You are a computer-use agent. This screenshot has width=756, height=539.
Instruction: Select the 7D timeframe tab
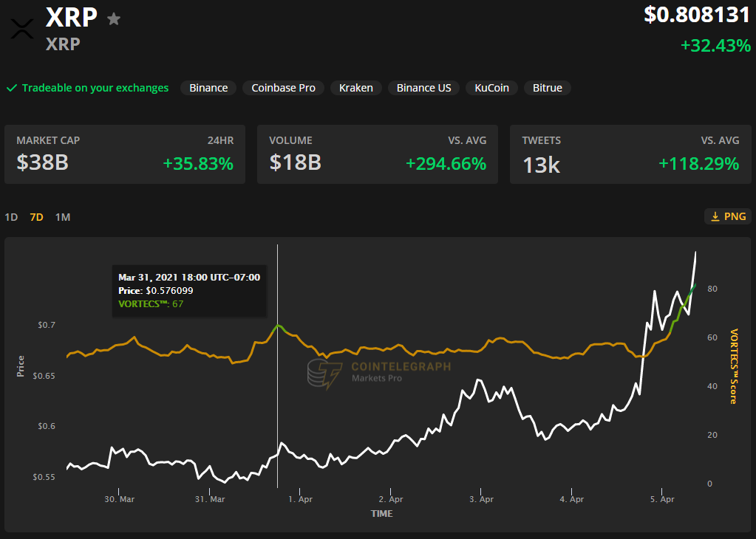(x=35, y=217)
